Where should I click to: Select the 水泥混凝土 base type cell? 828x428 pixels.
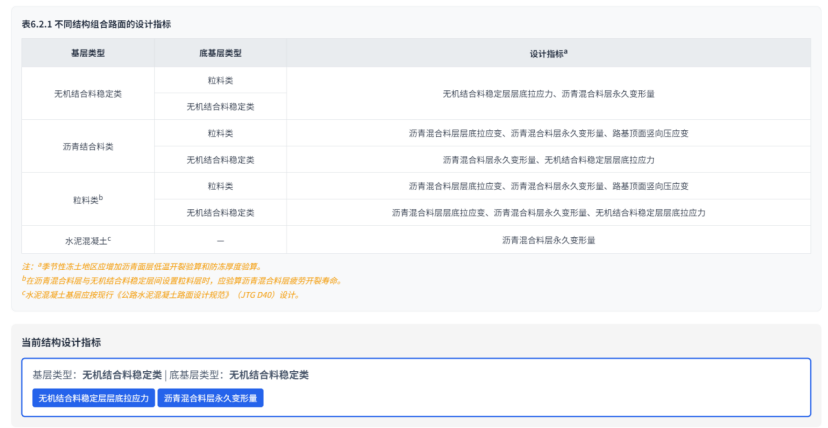[88, 240]
